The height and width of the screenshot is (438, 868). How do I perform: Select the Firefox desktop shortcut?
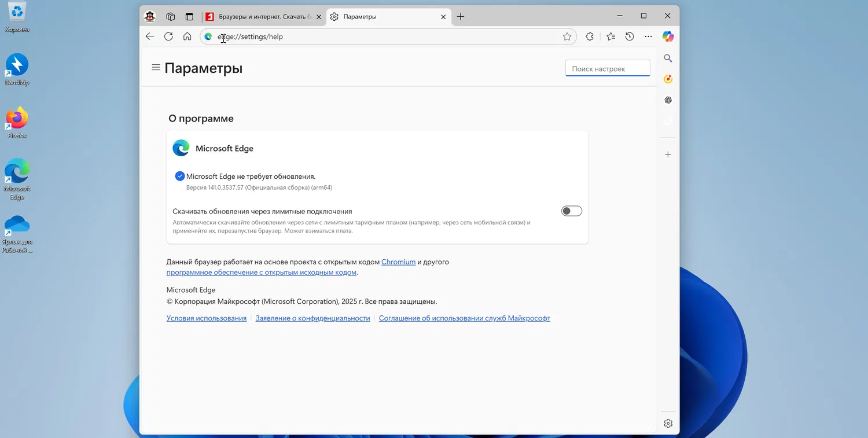[17, 123]
